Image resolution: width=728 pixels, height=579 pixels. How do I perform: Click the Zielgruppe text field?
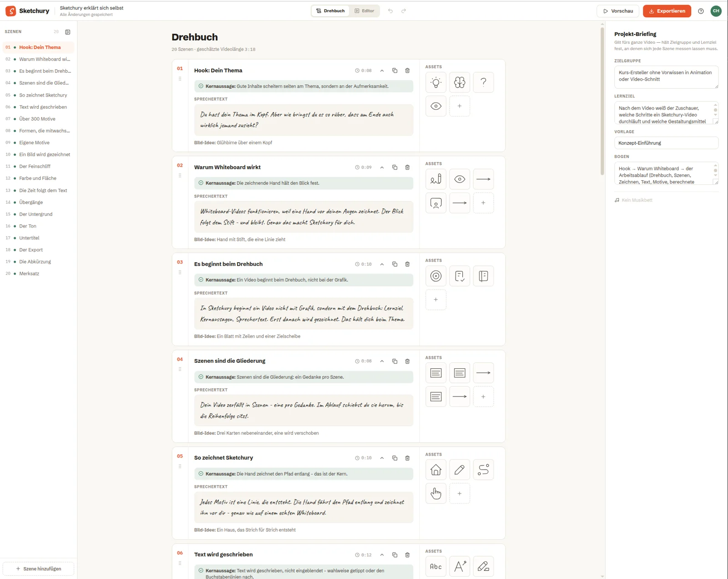tap(666, 77)
